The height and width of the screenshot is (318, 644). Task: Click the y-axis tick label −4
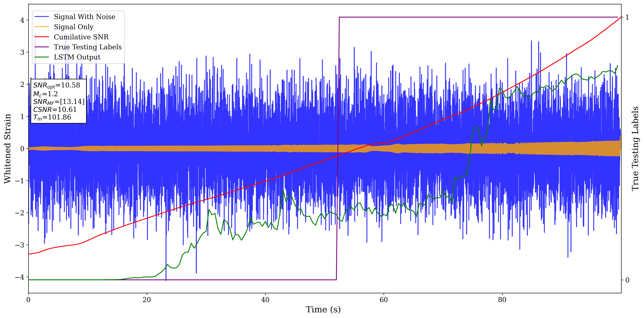tap(20, 277)
